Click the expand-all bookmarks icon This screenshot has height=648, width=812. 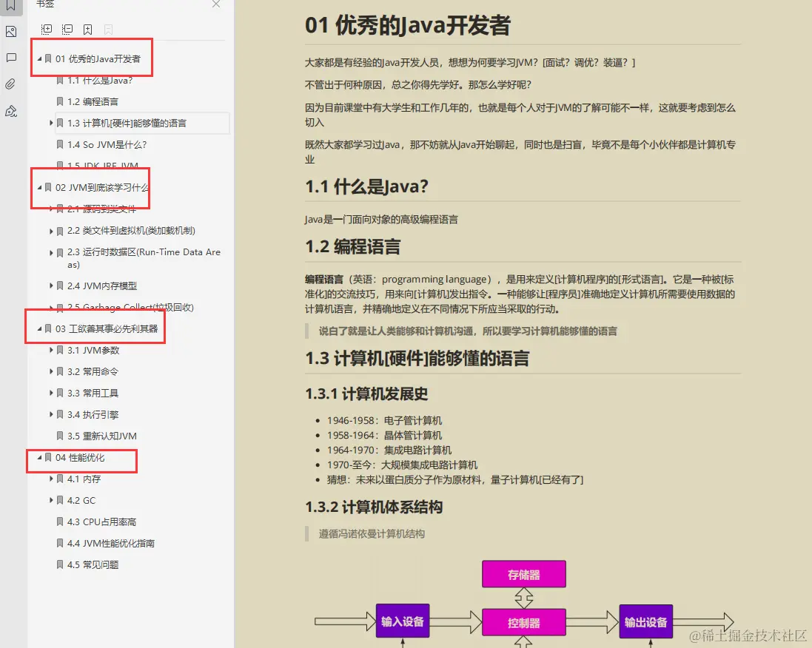[x=46, y=28]
